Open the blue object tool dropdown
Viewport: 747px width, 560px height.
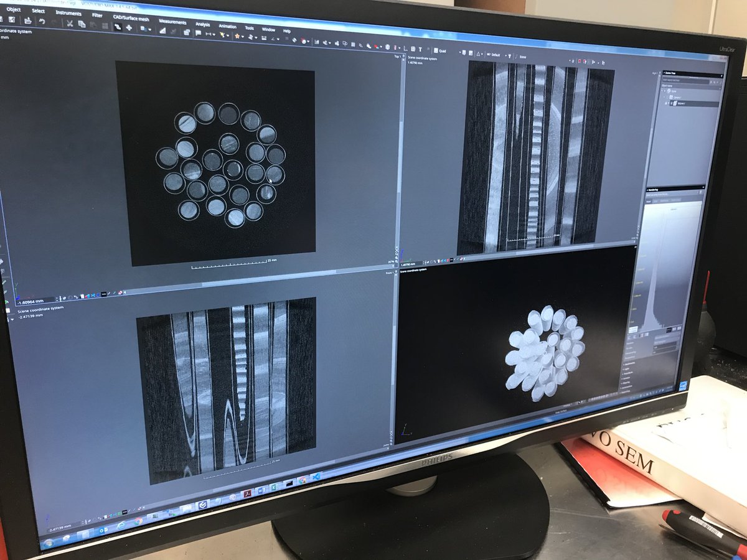pyautogui.click(x=145, y=29)
